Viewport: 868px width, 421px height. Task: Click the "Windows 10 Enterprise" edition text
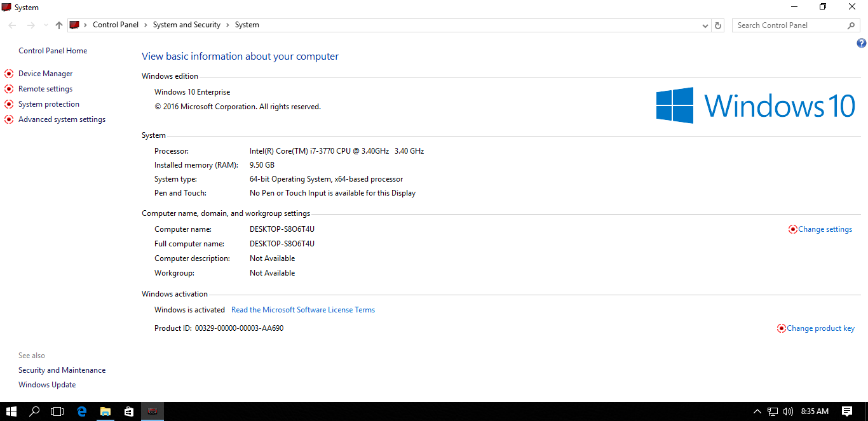pos(193,92)
